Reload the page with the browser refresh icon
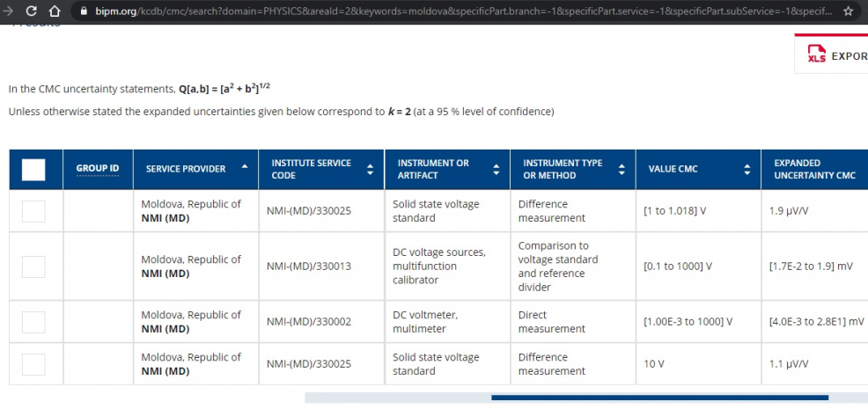The image size is (868, 409). click(x=31, y=11)
